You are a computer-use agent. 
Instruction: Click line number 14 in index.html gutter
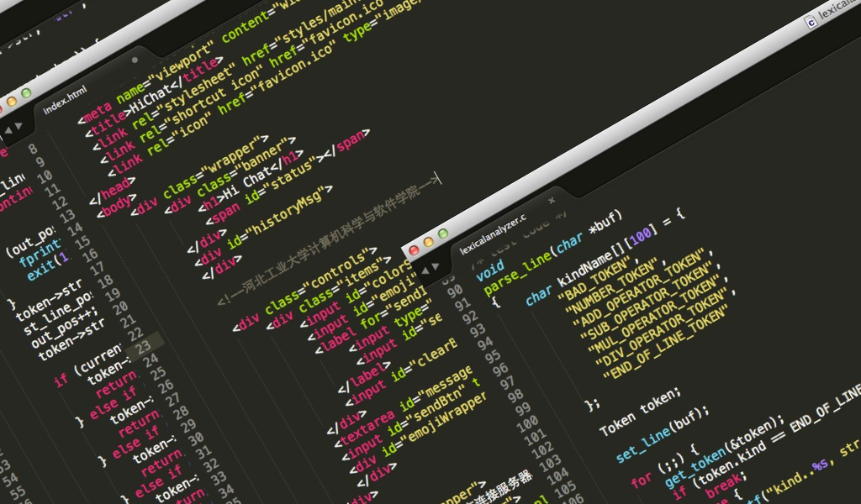[x=75, y=228]
